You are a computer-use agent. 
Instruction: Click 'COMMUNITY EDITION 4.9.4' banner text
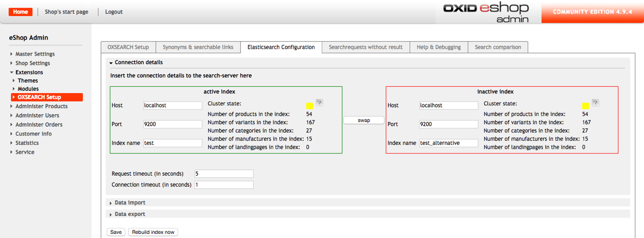coord(592,12)
